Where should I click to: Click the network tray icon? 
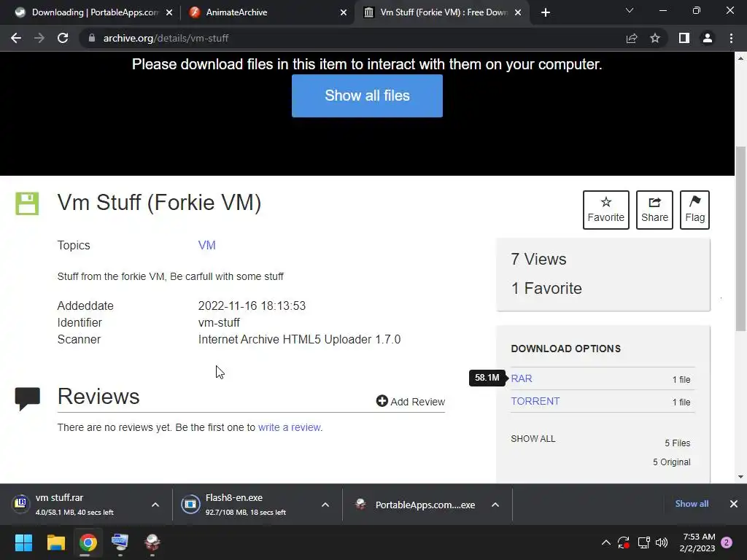click(x=643, y=542)
